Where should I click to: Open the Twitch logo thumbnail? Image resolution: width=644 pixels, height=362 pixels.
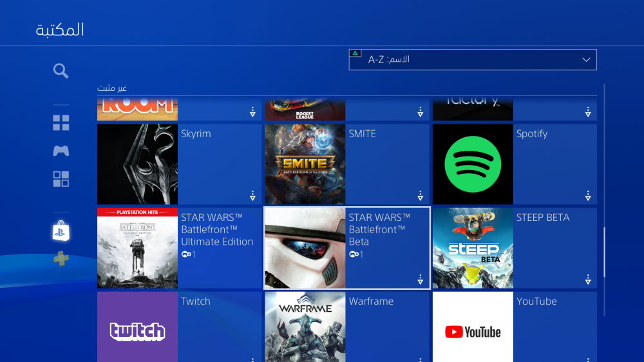[x=138, y=327]
